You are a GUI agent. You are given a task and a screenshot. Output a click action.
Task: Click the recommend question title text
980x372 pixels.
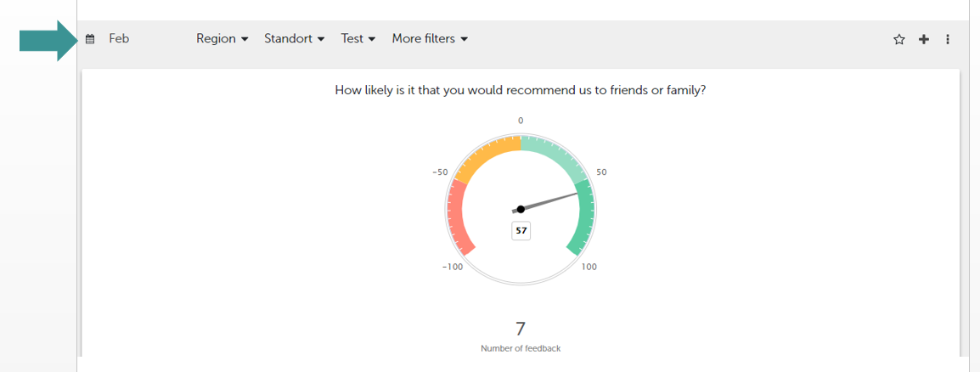coord(521,90)
